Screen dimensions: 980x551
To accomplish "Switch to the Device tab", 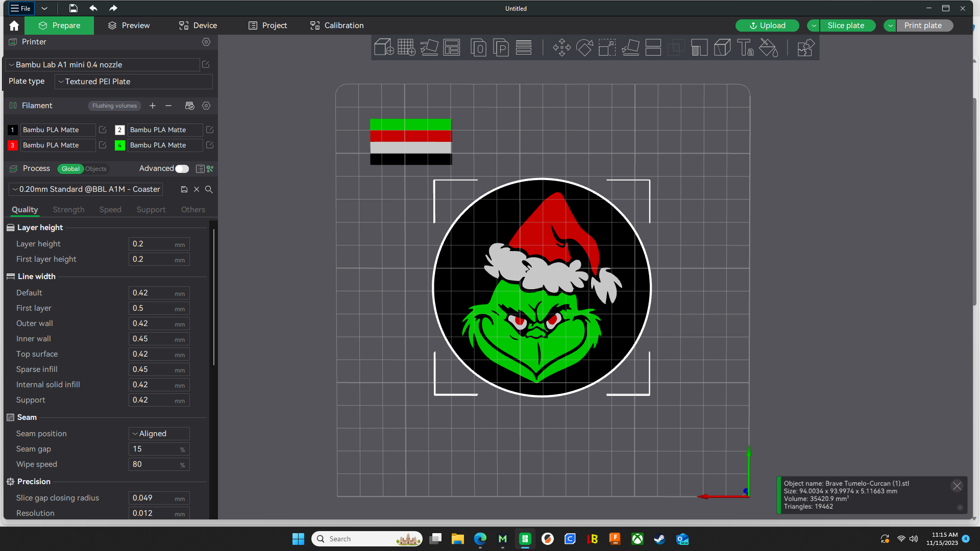I will [198, 26].
